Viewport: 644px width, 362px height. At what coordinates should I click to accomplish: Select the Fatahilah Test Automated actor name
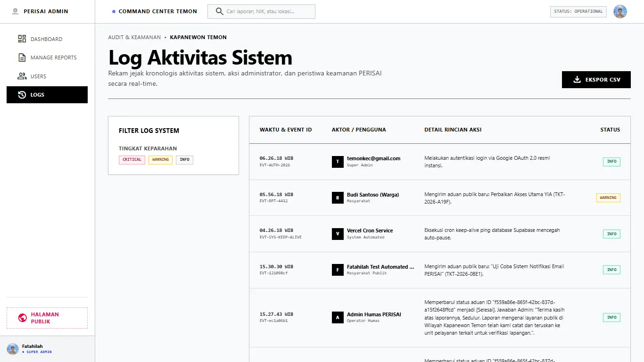tap(380, 267)
